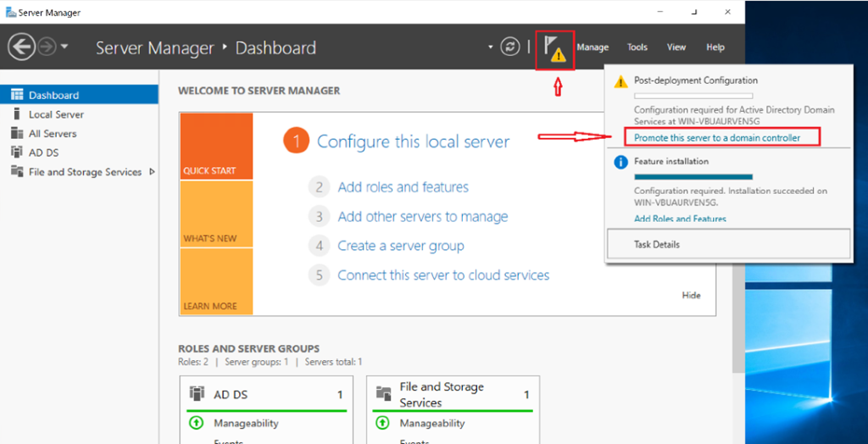868x444 pixels.
Task: Open the Manage menu
Action: [593, 47]
